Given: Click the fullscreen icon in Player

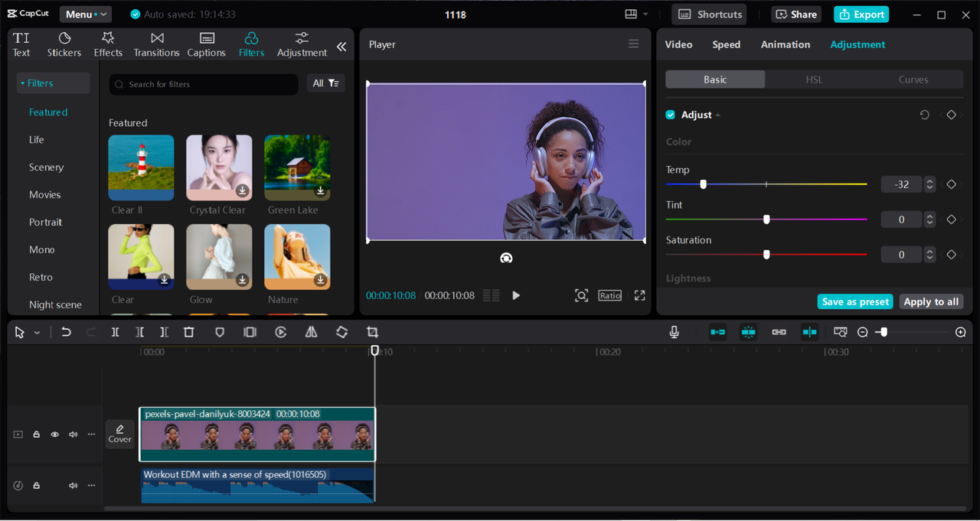Looking at the screenshot, I should tap(639, 295).
